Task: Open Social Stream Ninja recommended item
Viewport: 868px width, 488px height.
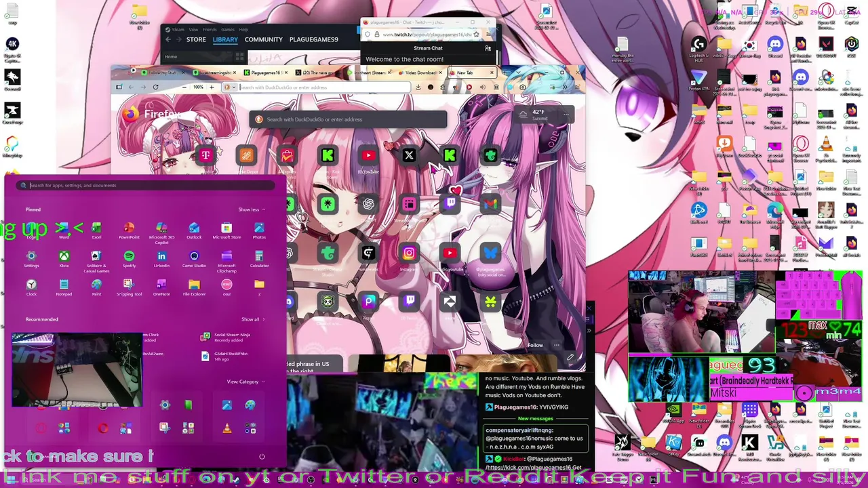Action: [x=226, y=336]
